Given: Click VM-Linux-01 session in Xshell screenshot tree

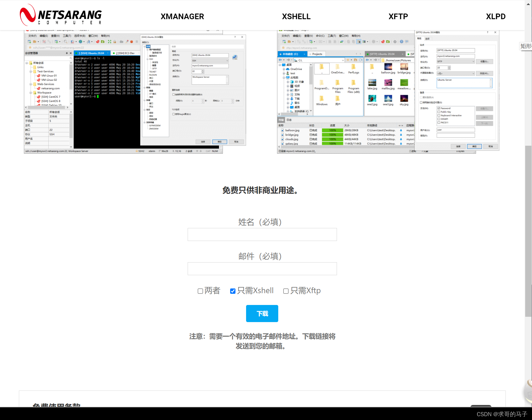Looking at the screenshot, I should tap(49, 76).
